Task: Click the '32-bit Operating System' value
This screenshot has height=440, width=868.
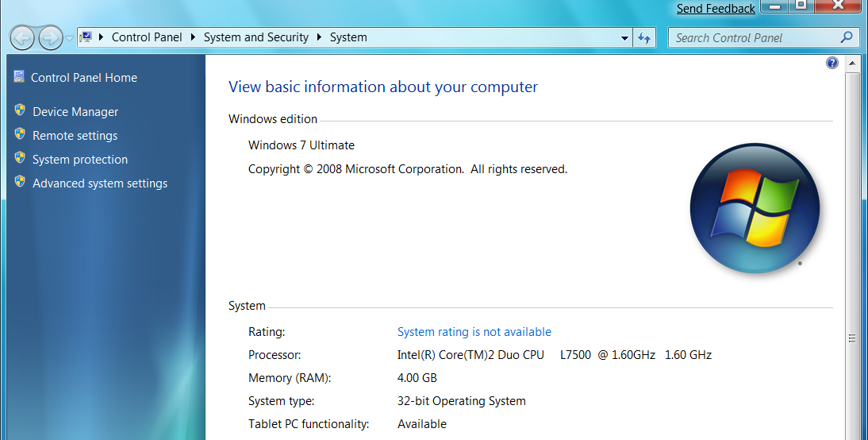Action: point(461,400)
